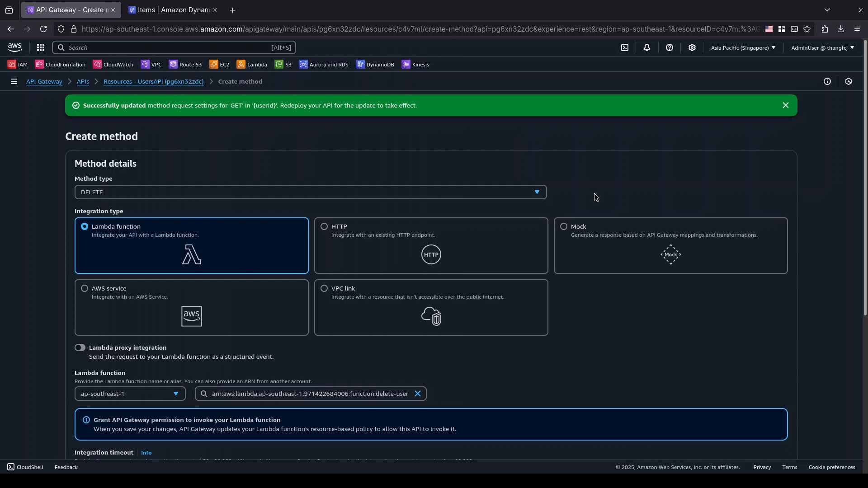Open the notifications bell

[x=647, y=47]
